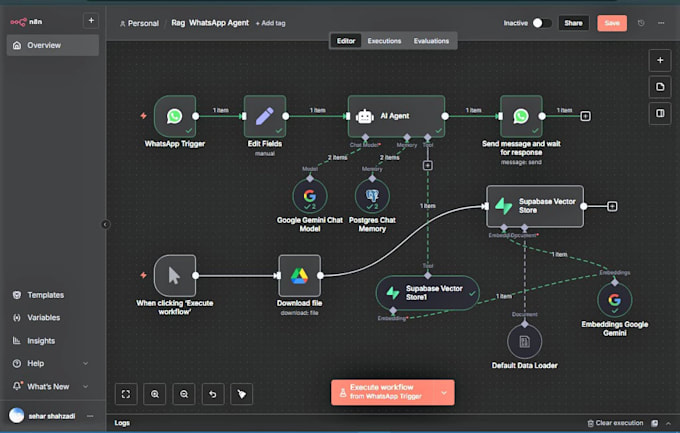Open the Postgres Chat Memory node
The image size is (680, 433).
(x=372, y=196)
